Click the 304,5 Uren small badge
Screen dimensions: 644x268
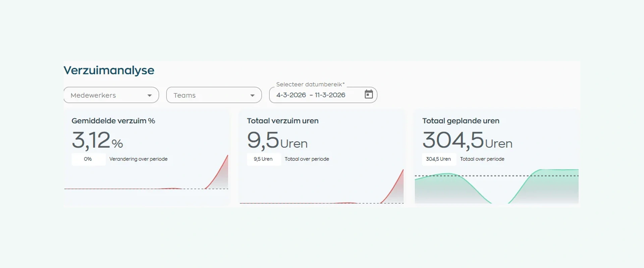click(439, 159)
